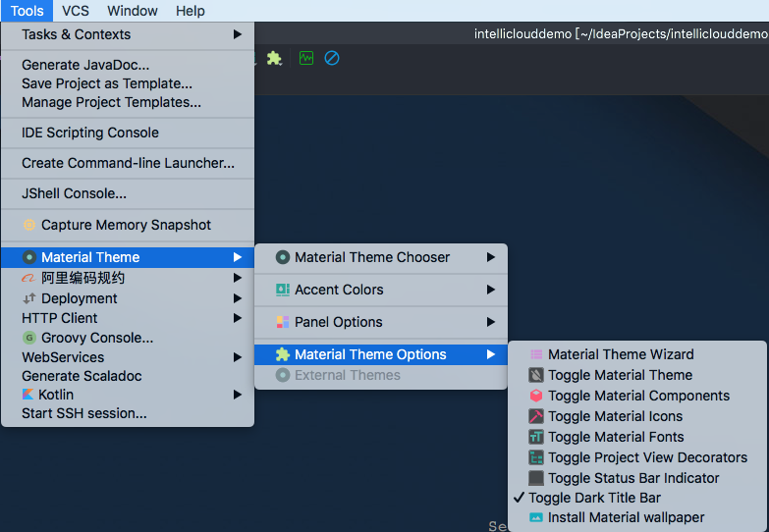Screen dimensions: 769x532
Task: Expand the Deployment submenu arrow
Action: pos(238,298)
